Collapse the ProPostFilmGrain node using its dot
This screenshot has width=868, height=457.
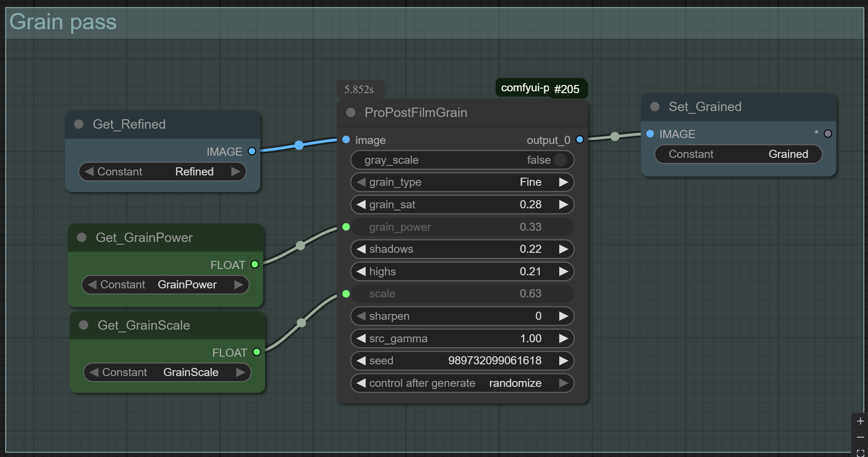point(351,112)
